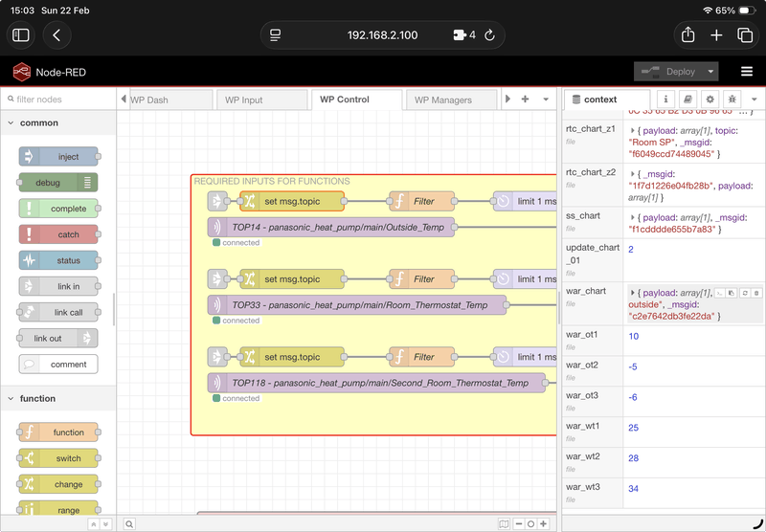The height and width of the screenshot is (532, 766).
Task: Zoom out the workspace with minus
Action: pyautogui.click(x=519, y=523)
